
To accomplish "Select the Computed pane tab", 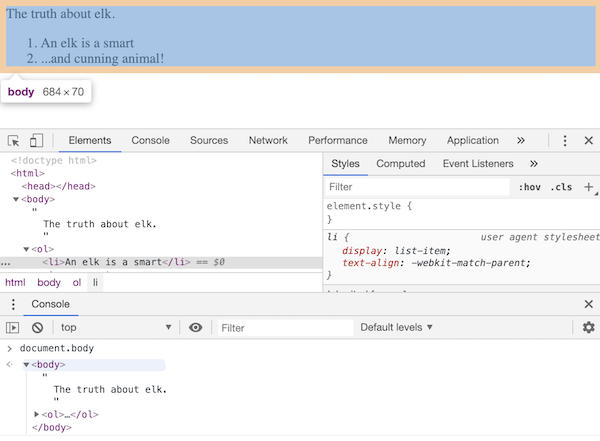I will [x=401, y=164].
